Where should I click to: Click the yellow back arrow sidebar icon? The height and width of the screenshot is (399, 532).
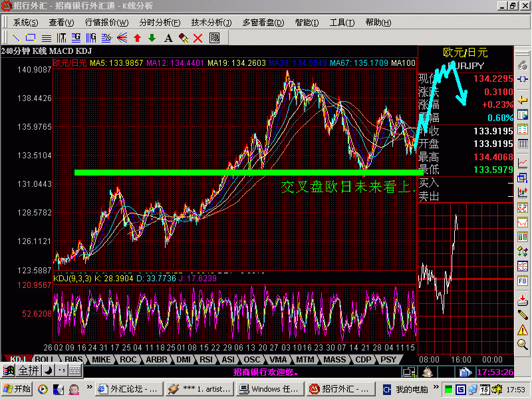[x=523, y=100]
